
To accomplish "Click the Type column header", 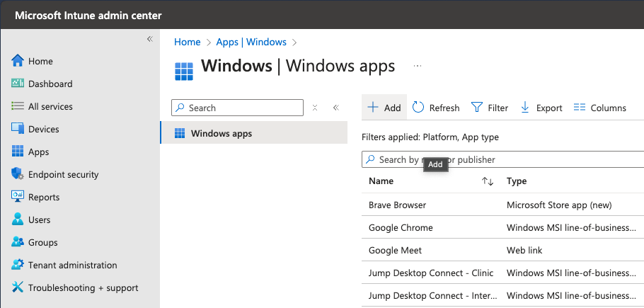I will coord(517,181).
